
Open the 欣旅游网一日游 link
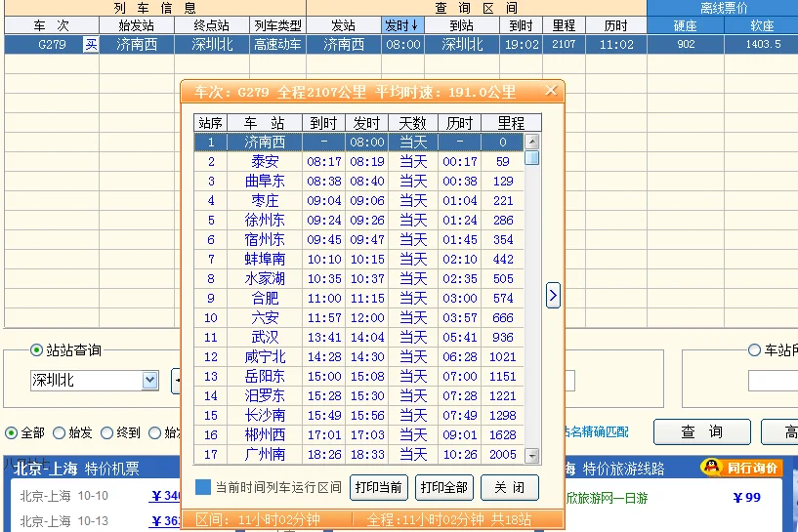(607, 498)
